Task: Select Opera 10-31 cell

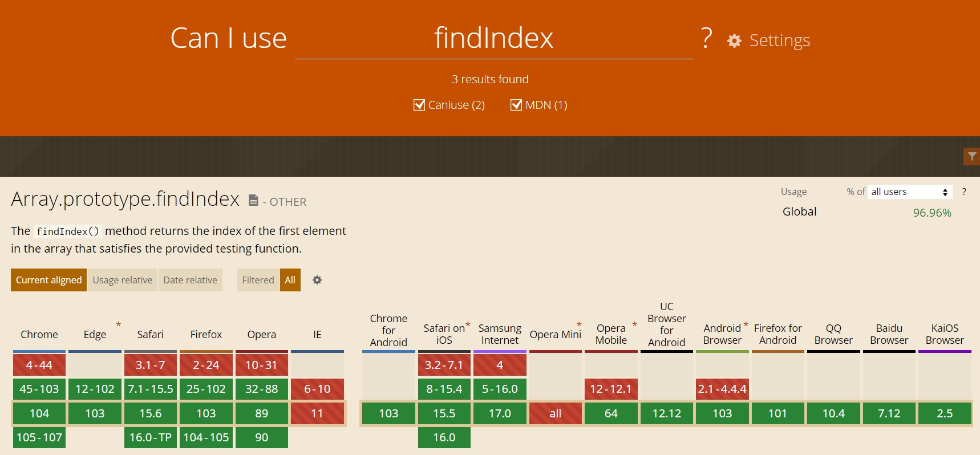Action: (262, 365)
